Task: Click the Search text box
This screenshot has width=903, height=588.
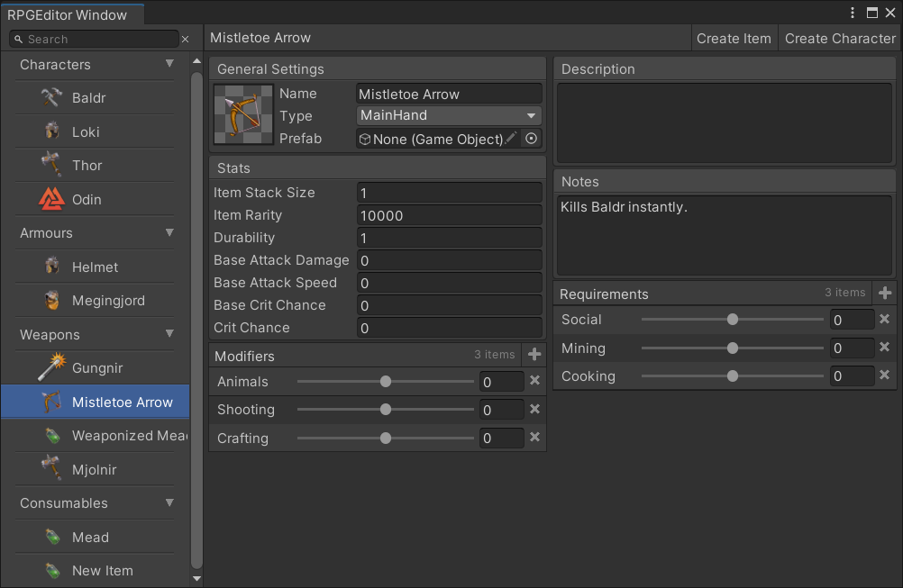Action: click(x=94, y=39)
